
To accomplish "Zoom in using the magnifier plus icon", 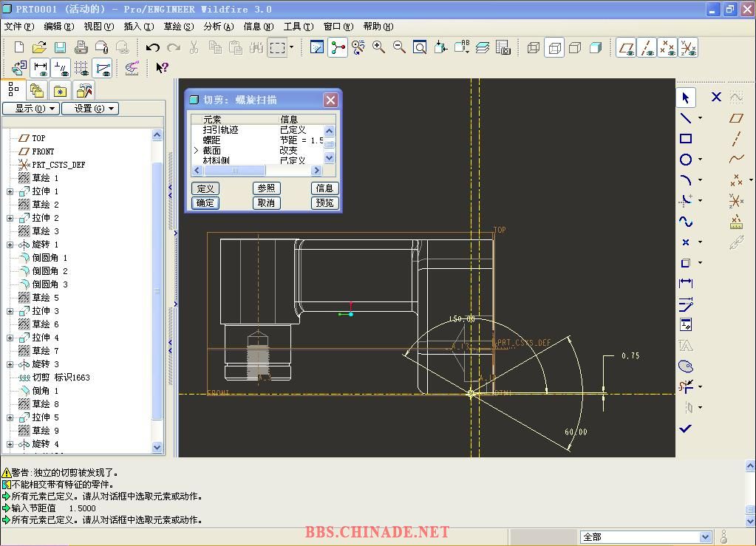I will coord(378,47).
